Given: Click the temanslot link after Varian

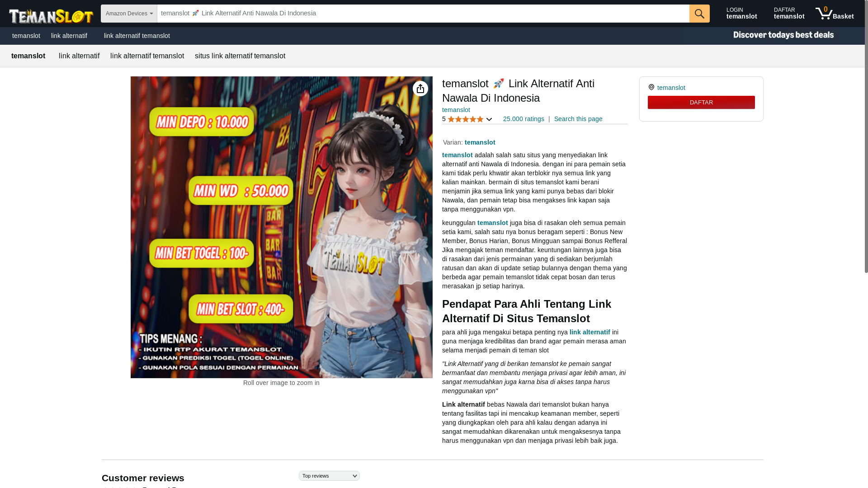Looking at the screenshot, I should tap(480, 142).
